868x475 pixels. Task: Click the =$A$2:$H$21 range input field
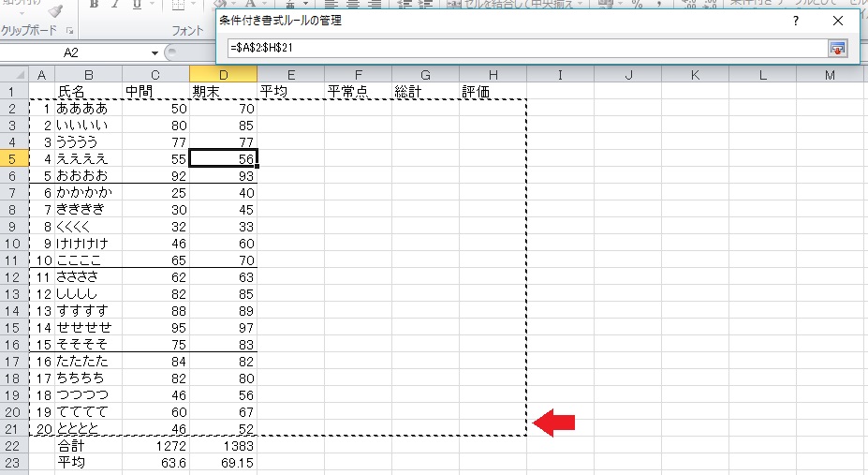click(527, 48)
